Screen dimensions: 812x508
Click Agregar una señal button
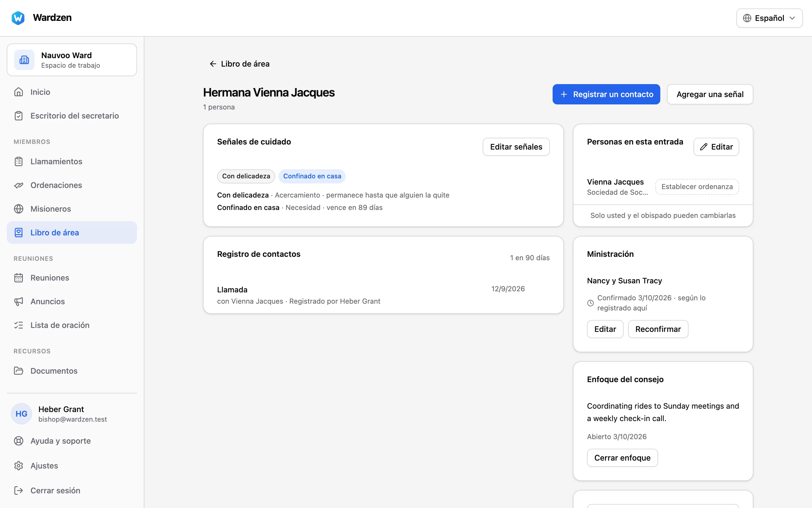(x=710, y=95)
